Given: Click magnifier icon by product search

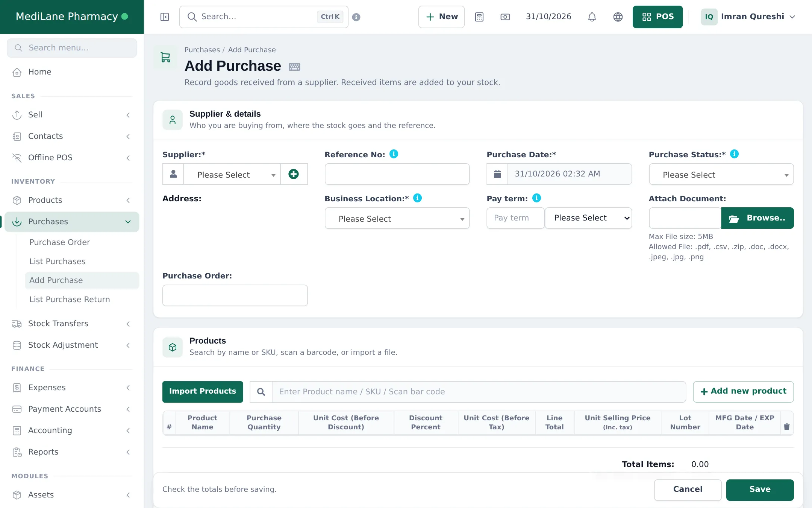Looking at the screenshot, I should click(x=261, y=392).
